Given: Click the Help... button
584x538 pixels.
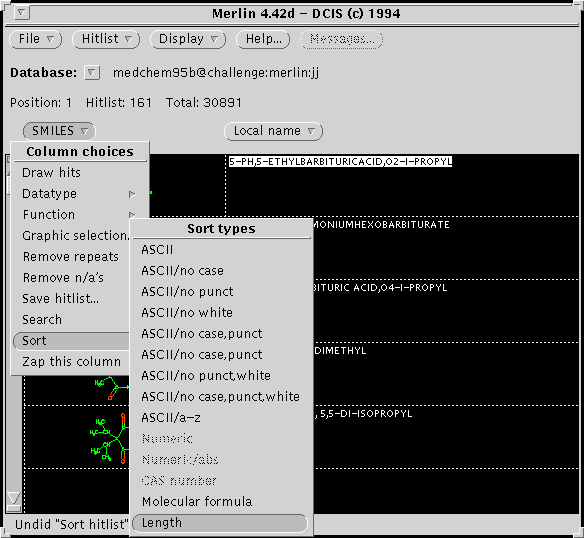Looking at the screenshot, I should pyautogui.click(x=263, y=39).
